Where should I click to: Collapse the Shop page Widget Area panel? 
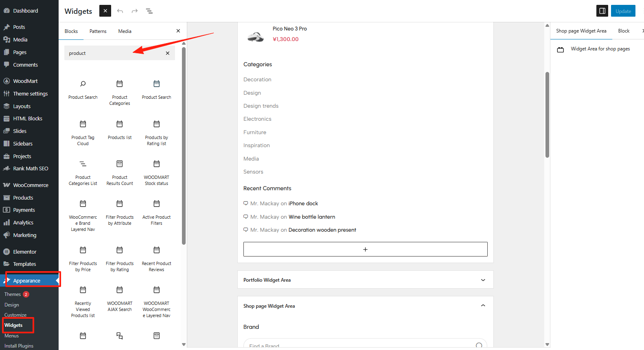(x=483, y=306)
